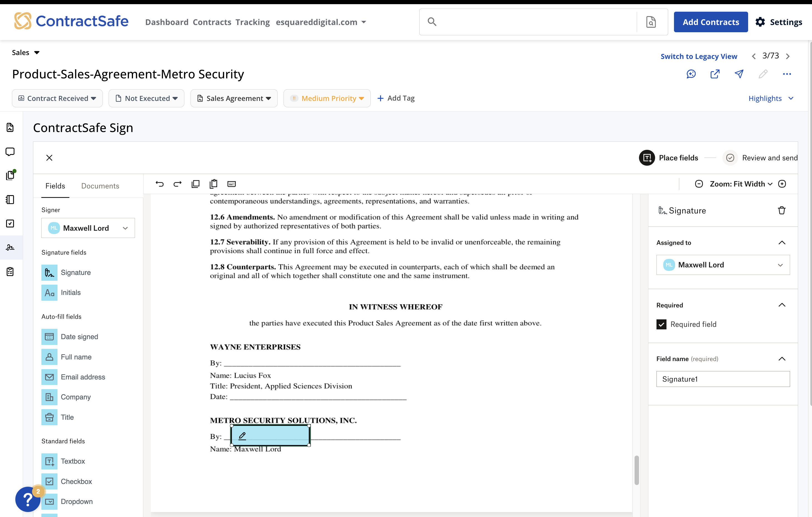Open document search icon in search bar
Image resolution: width=812 pixels, height=517 pixels.
[x=651, y=22]
